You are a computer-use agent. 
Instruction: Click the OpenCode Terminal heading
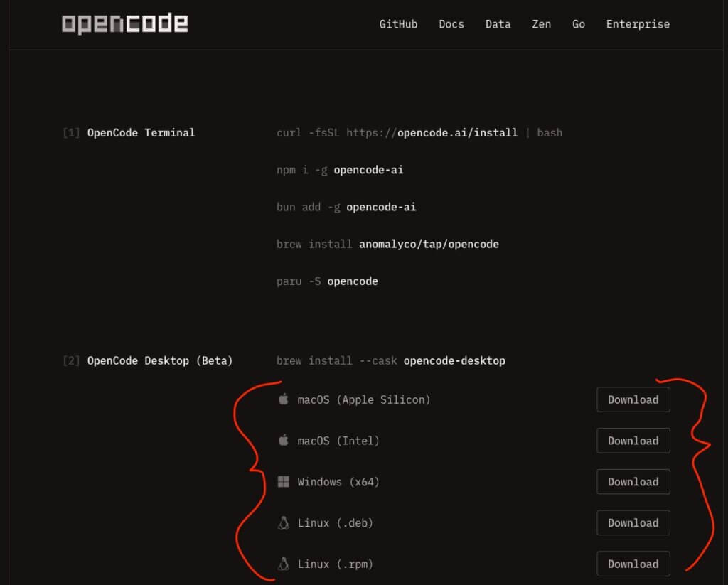pyautogui.click(x=141, y=133)
